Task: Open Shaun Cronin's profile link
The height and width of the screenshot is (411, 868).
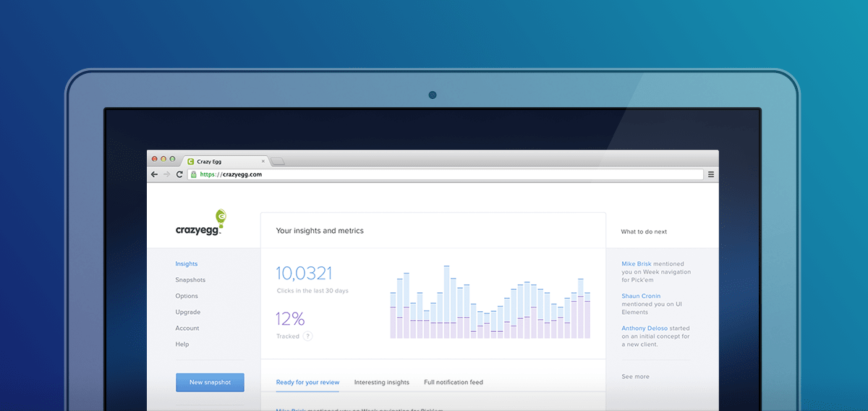Action: click(x=641, y=296)
